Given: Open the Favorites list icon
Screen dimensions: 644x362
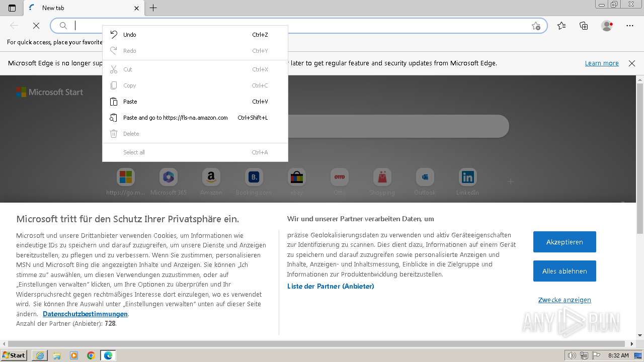Looking at the screenshot, I should pos(561,26).
